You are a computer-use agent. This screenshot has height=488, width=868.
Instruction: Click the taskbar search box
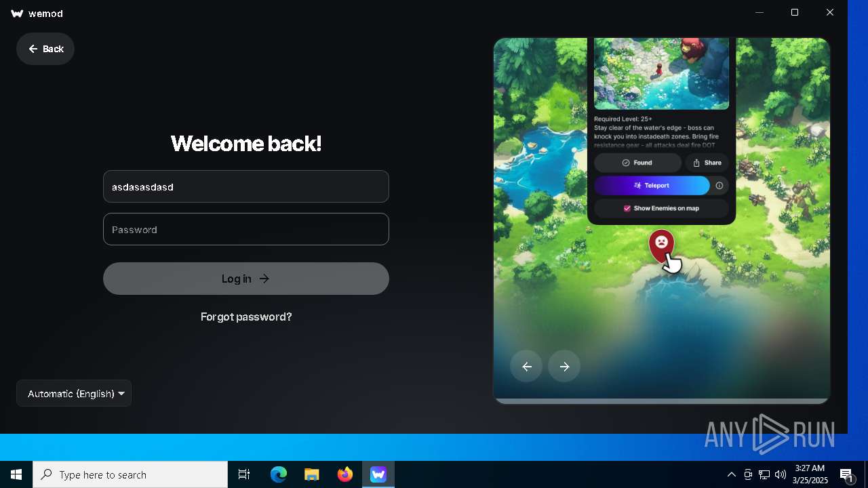point(130,474)
